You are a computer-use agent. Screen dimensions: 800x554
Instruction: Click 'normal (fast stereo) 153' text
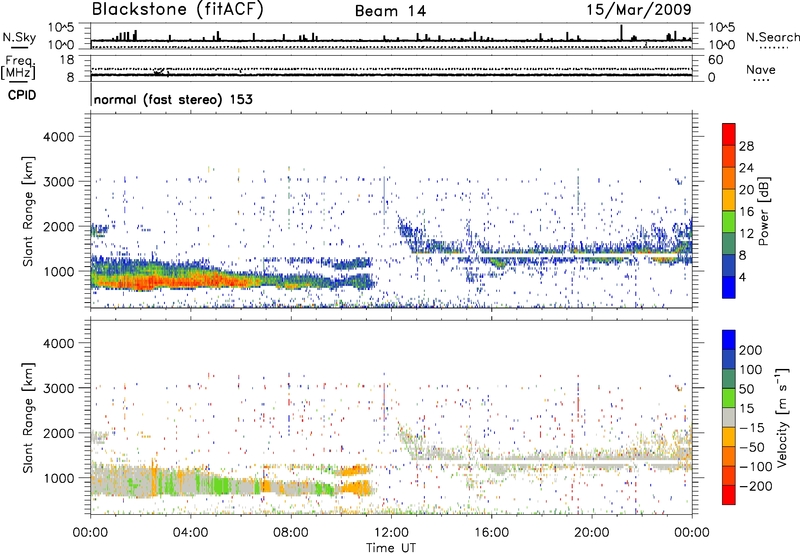pos(173,99)
